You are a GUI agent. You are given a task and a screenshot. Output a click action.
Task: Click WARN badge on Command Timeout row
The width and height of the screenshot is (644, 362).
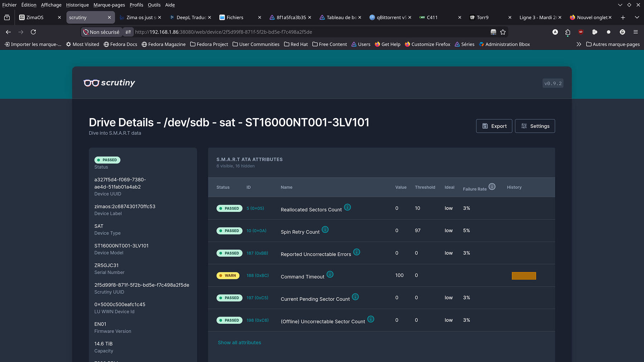point(228,275)
